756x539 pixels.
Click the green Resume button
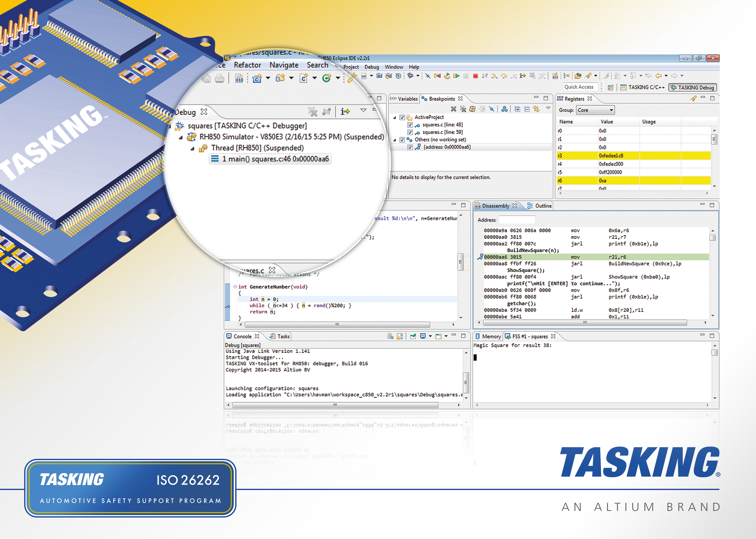click(456, 76)
